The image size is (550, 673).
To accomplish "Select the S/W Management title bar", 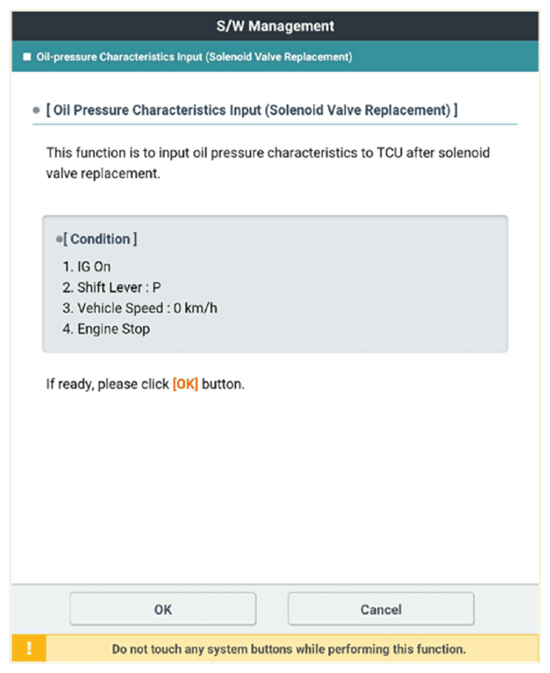I will pyautogui.click(x=275, y=26).
